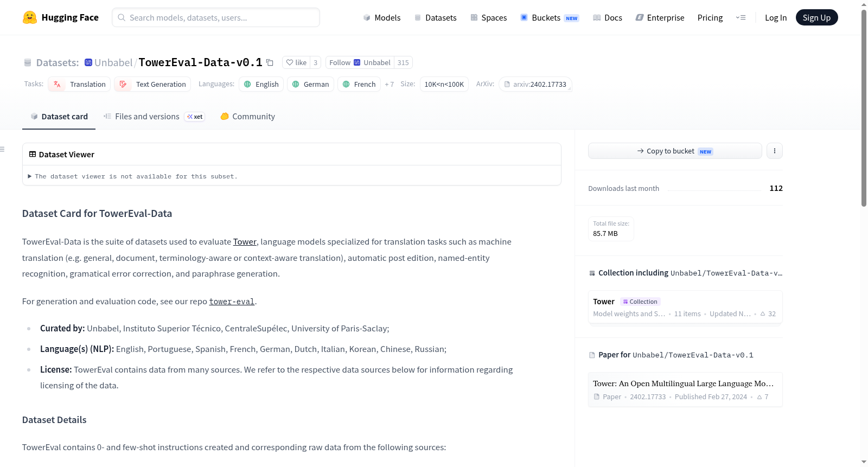Show the +7 more languages
Screen dimensions: 868x467
[x=389, y=85]
